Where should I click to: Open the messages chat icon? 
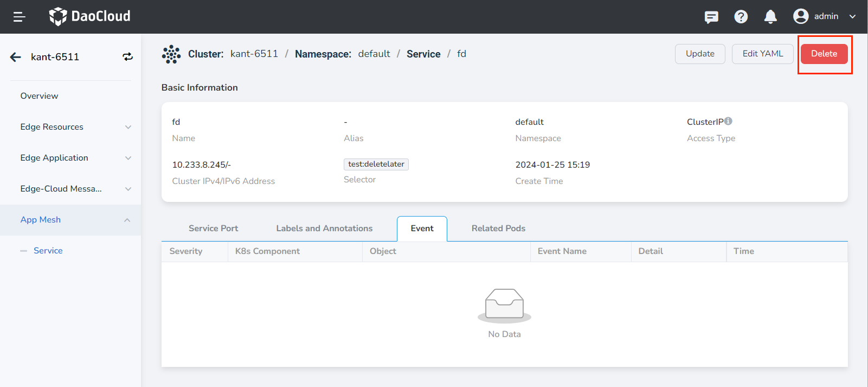pos(711,17)
